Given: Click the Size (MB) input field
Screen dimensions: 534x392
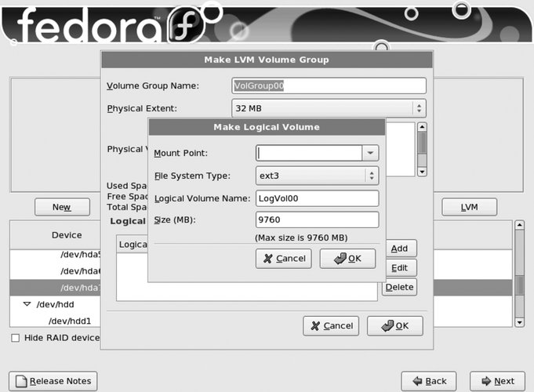Looking at the screenshot, I should (317, 220).
